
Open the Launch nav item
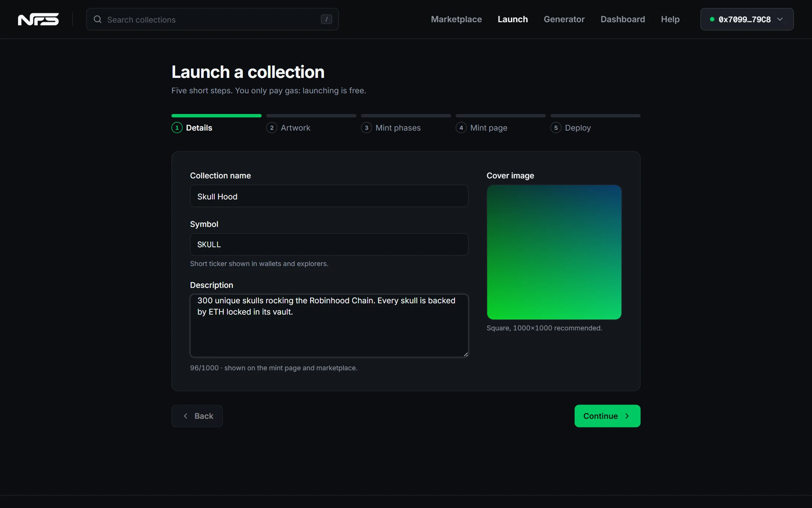click(513, 19)
